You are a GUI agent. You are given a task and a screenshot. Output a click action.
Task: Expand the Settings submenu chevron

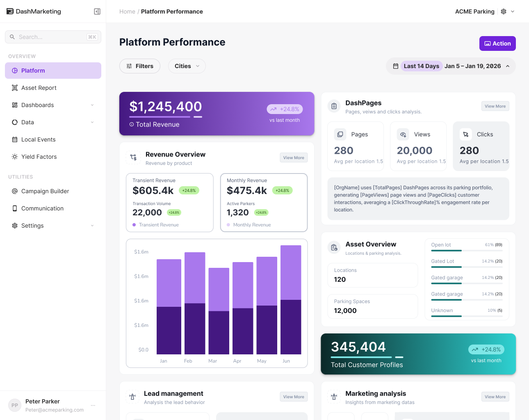(92, 226)
